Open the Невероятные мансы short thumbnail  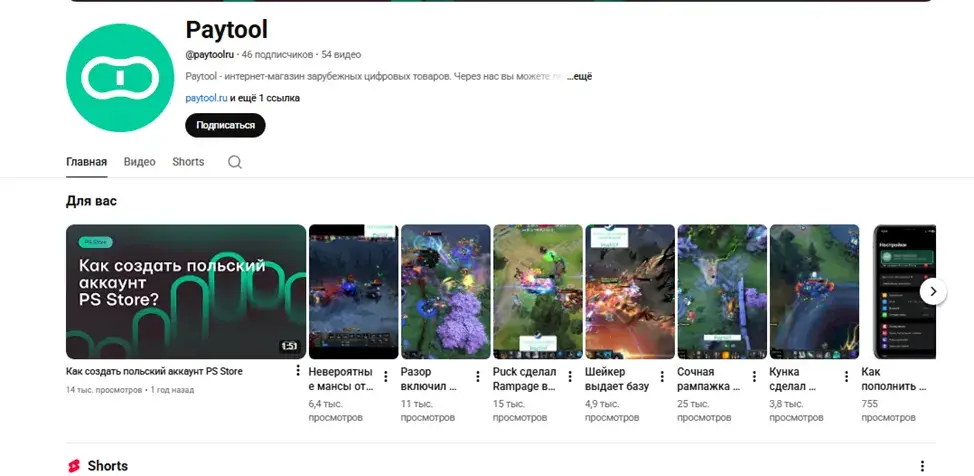(353, 291)
